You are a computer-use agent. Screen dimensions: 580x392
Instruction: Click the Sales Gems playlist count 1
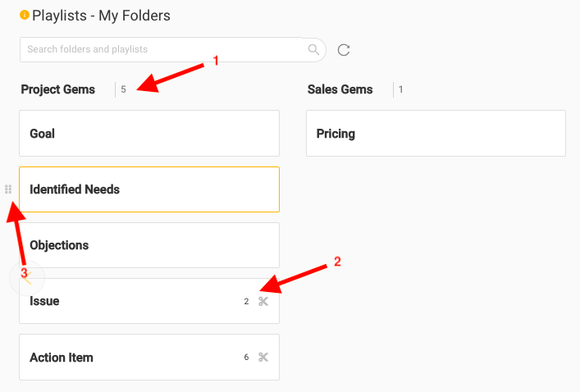click(401, 89)
